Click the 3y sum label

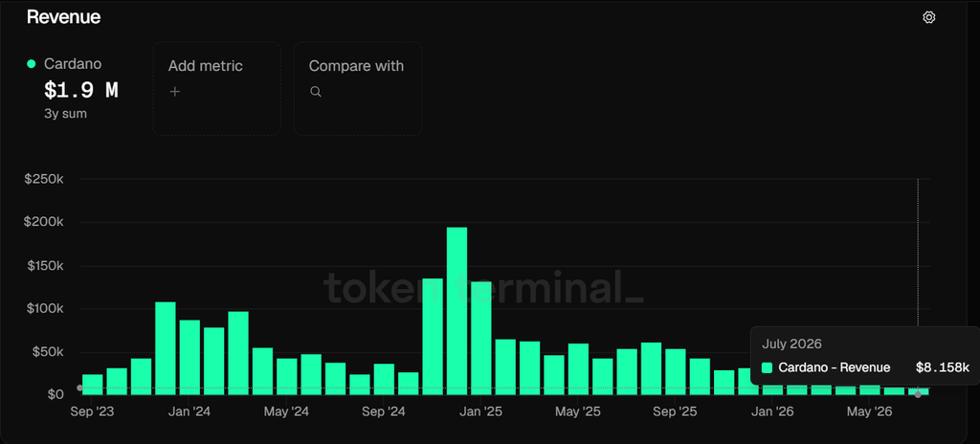(x=65, y=114)
